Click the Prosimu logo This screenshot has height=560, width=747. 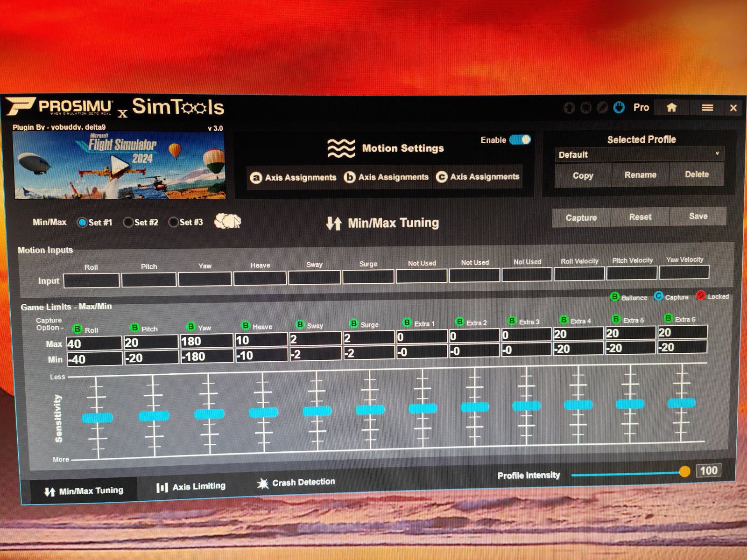pos(59,107)
